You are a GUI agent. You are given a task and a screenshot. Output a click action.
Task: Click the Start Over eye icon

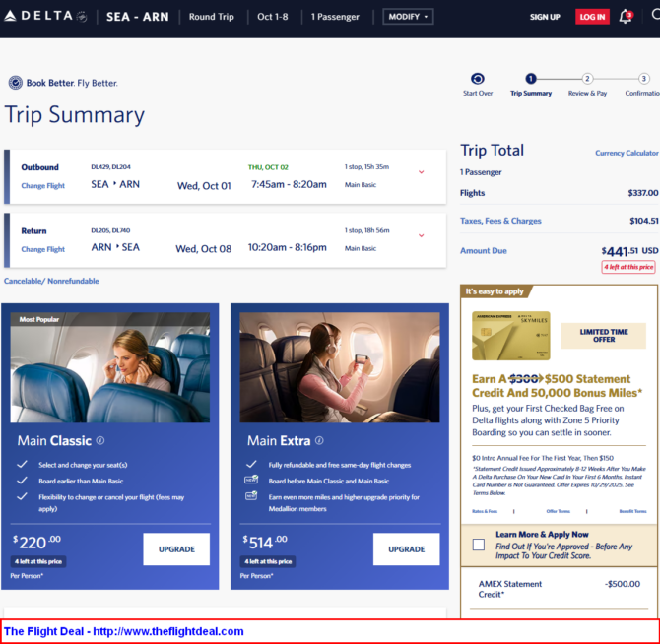point(478,79)
